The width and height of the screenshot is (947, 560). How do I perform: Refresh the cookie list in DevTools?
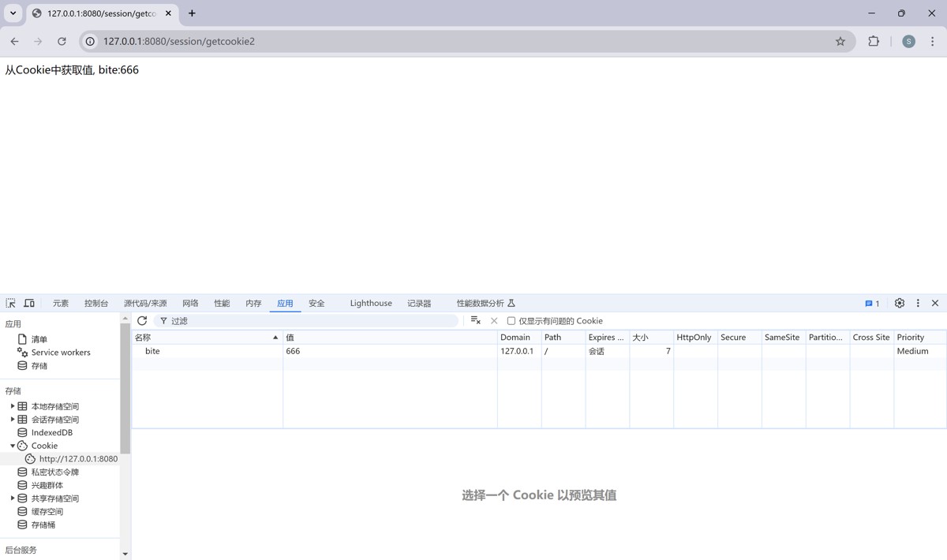pos(142,321)
